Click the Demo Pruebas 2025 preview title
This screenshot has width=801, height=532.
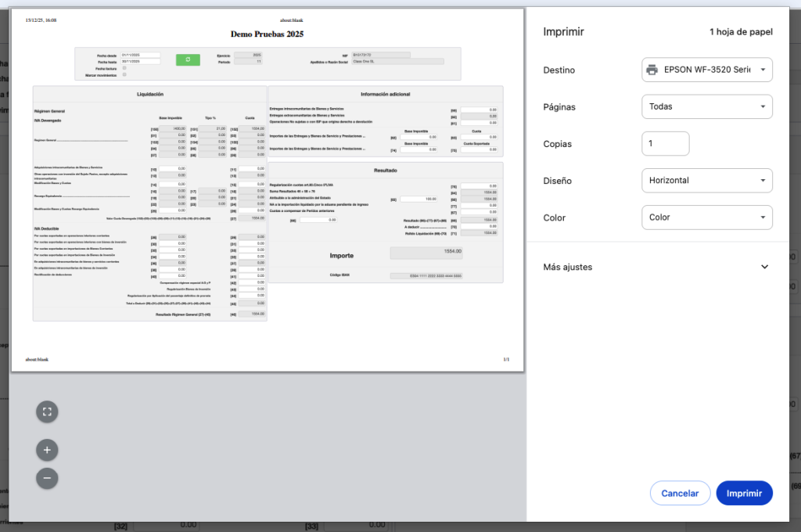tap(267, 34)
